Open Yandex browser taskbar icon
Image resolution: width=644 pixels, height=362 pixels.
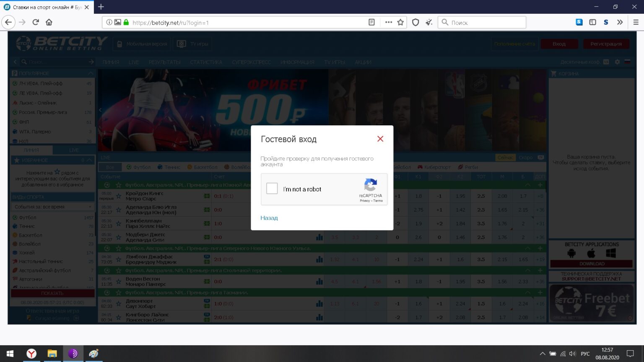point(31,354)
